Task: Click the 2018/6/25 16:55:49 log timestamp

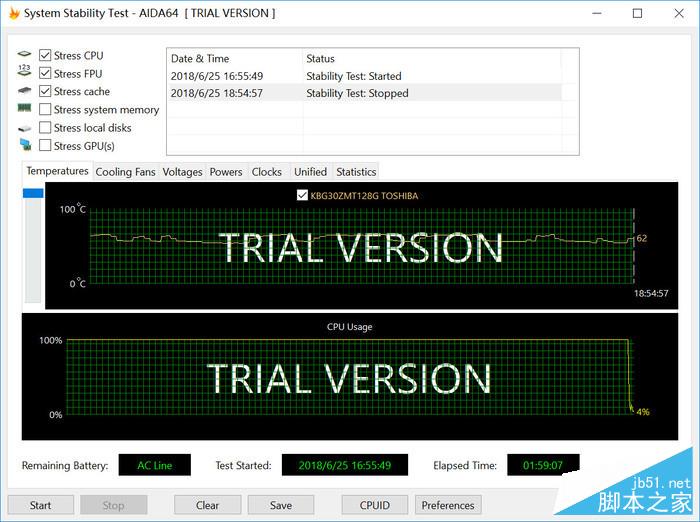Action: click(x=217, y=76)
